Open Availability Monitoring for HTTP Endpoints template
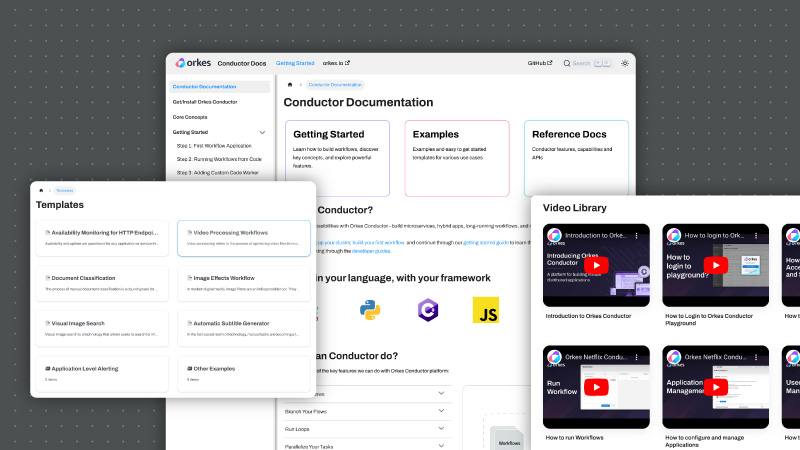Viewport: 800px width, 450px height. [x=102, y=238]
